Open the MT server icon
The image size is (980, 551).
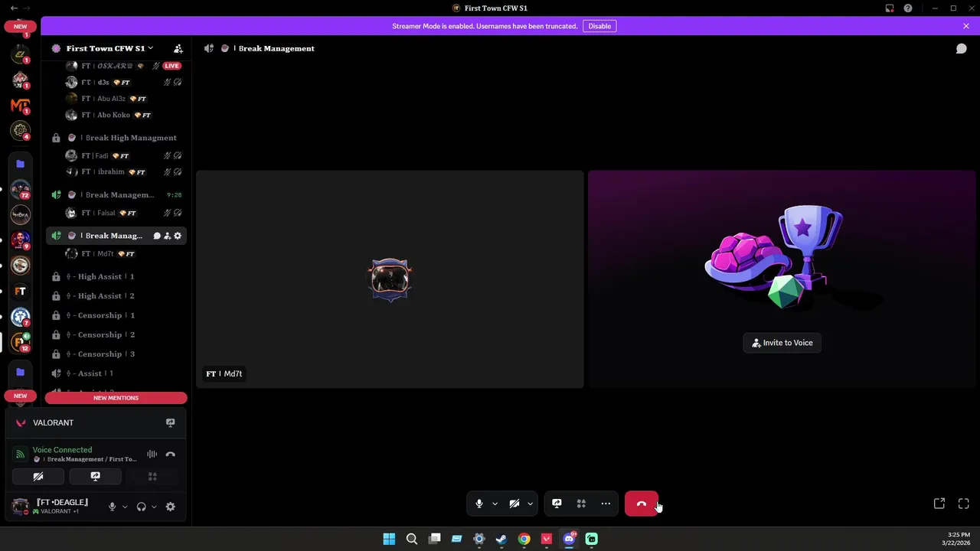tap(21, 105)
